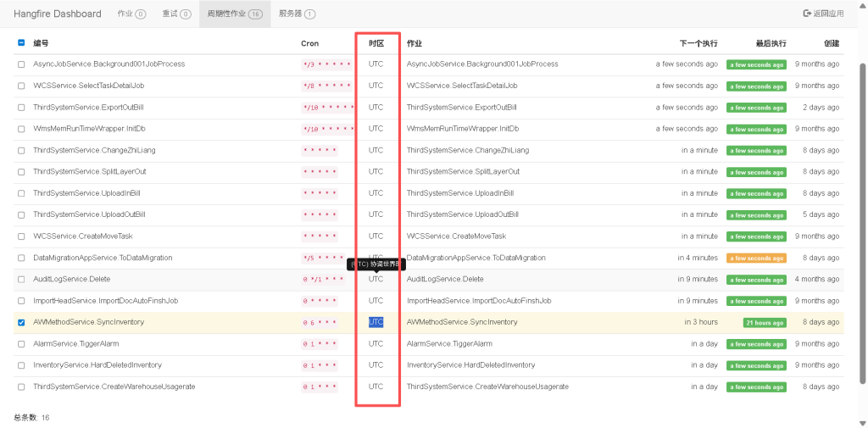Click the Hangfire Dashboard brand link
This screenshot has width=868, height=428.
click(58, 14)
